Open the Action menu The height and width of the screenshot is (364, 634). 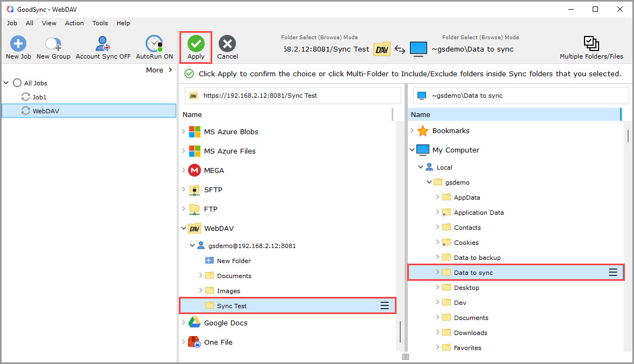point(74,23)
